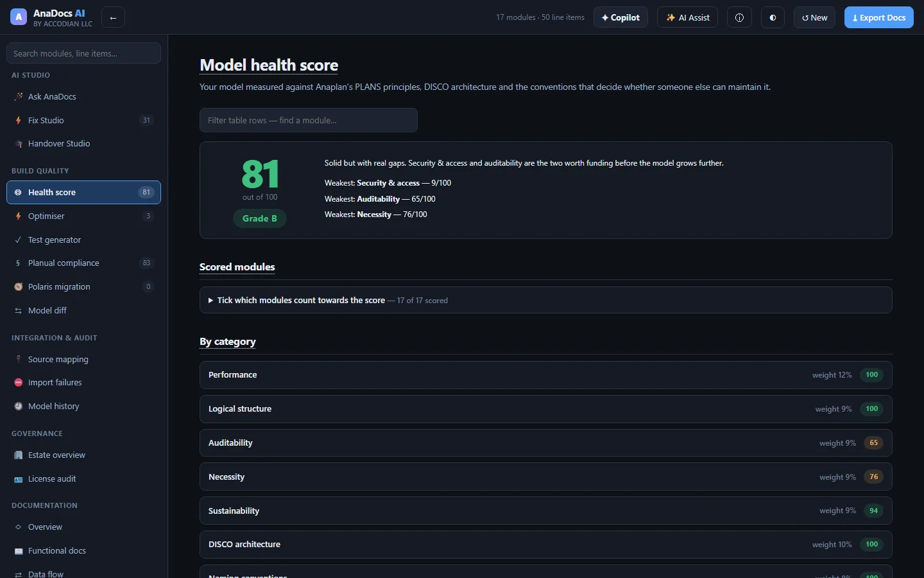Image resolution: width=924 pixels, height=578 pixels.
Task: Expand the Auditability category row
Action: (x=545, y=443)
